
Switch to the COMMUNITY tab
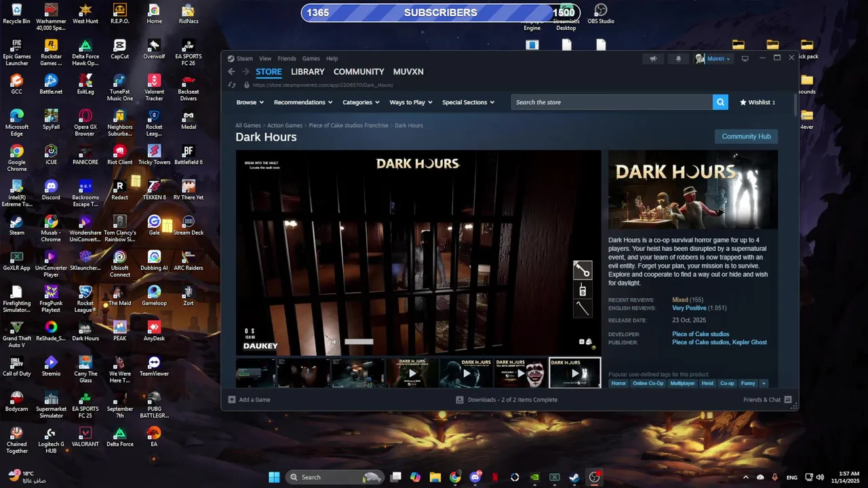tap(359, 72)
